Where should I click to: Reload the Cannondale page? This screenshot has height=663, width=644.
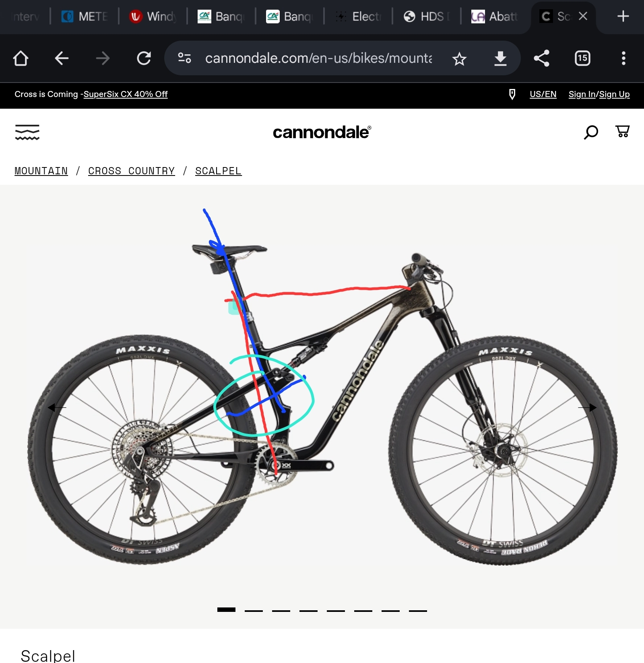[144, 58]
